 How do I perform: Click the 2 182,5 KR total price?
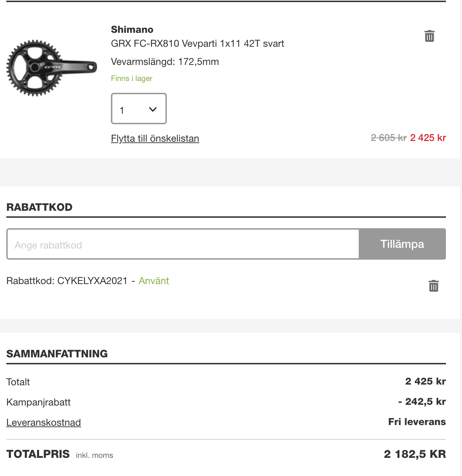point(415,454)
